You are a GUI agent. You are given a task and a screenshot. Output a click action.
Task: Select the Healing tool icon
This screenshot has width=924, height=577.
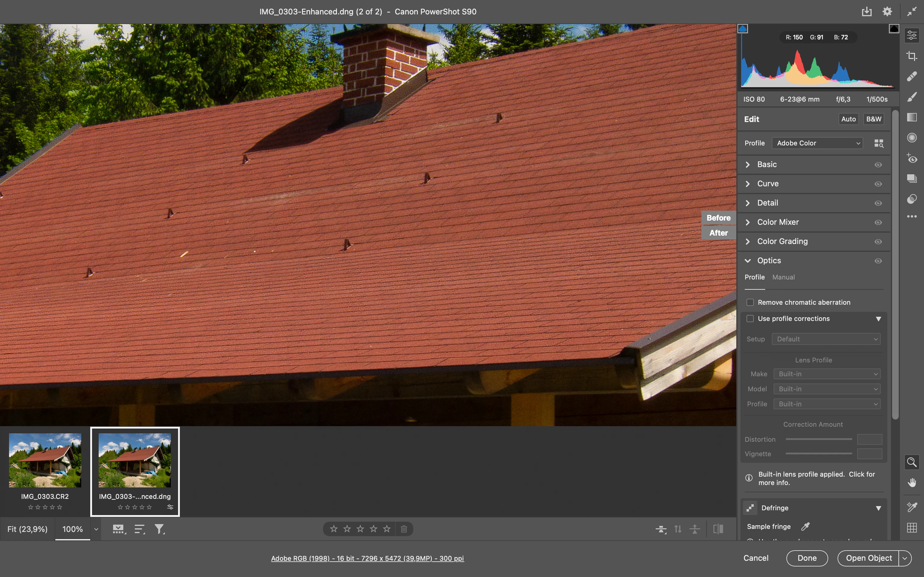click(x=912, y=77)
